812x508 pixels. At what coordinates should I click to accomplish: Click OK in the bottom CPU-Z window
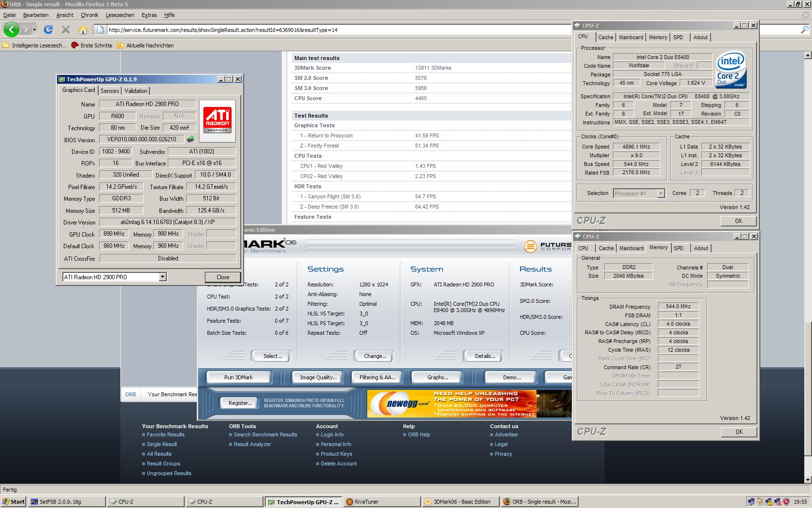click(739, 432)
